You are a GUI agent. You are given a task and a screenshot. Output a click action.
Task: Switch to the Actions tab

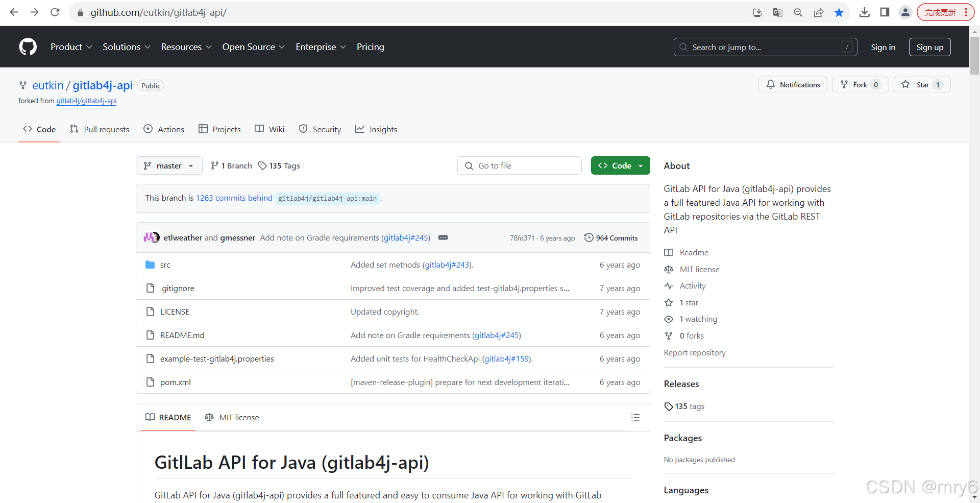click(164, 129)
